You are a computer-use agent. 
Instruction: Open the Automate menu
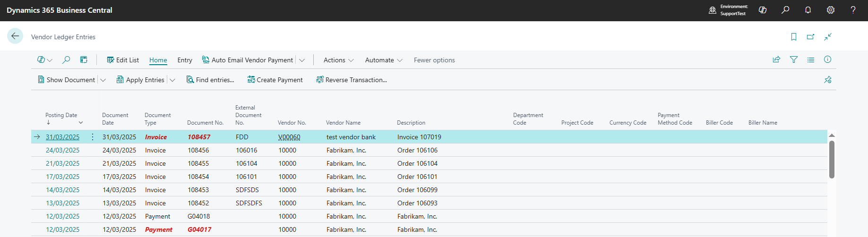point(384,60)
